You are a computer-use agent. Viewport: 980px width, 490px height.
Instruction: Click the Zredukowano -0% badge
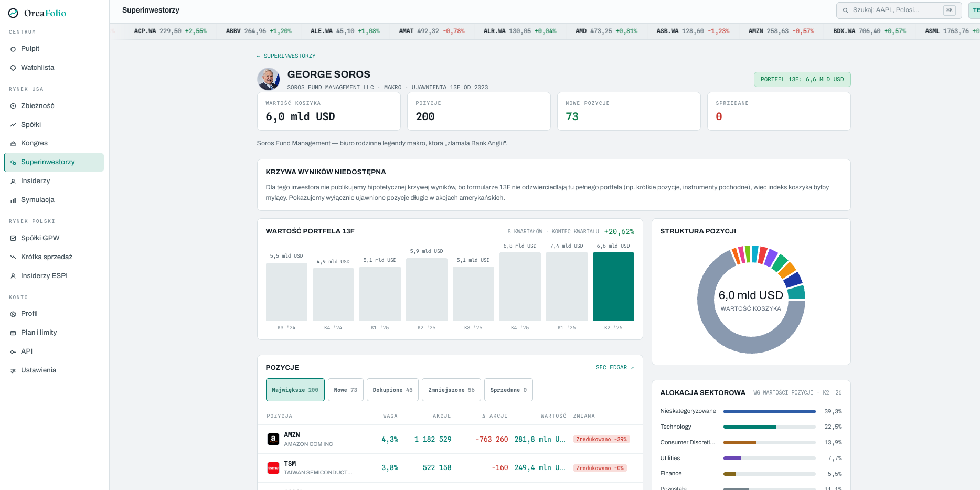coord(600,468)
